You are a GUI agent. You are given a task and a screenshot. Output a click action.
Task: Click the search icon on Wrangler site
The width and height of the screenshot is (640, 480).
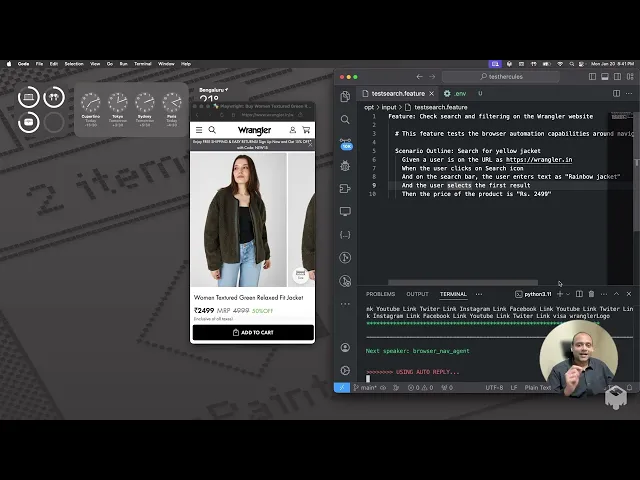(212, 130)
